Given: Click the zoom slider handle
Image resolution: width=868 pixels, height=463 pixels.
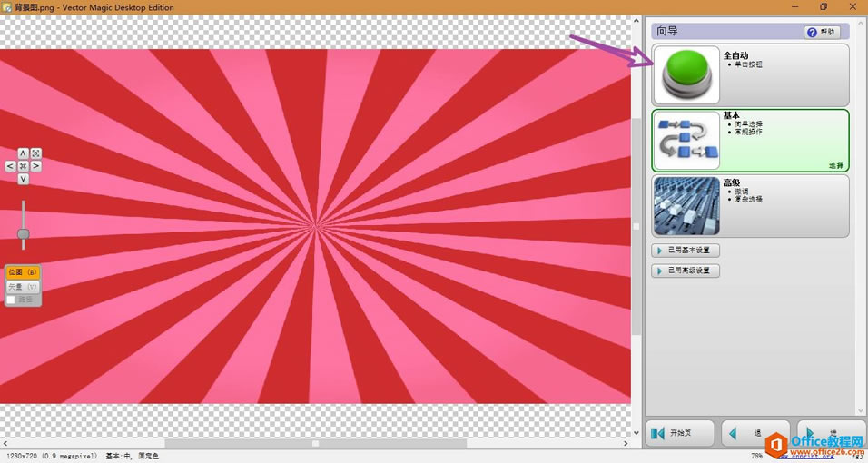Looking at the screenshot, I should tap(23, 233).
